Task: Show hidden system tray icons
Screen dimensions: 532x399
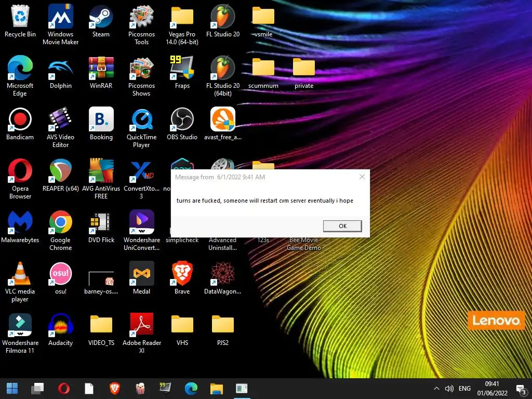Action: pos(436,389)
